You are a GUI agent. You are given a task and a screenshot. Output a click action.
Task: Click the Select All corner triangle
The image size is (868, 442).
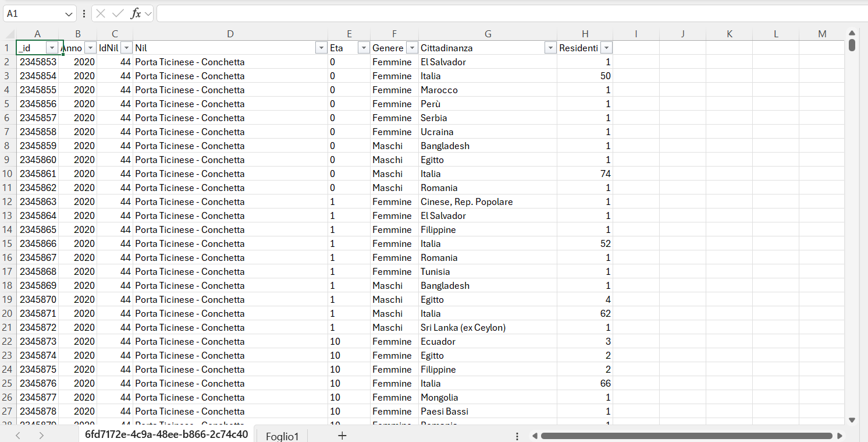[9, 34]
